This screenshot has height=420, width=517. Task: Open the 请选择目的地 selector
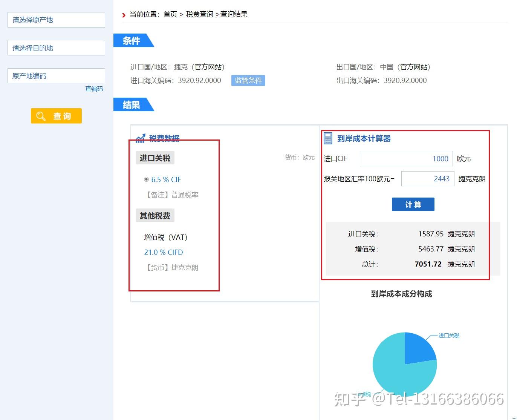click(x=56, y=48)
